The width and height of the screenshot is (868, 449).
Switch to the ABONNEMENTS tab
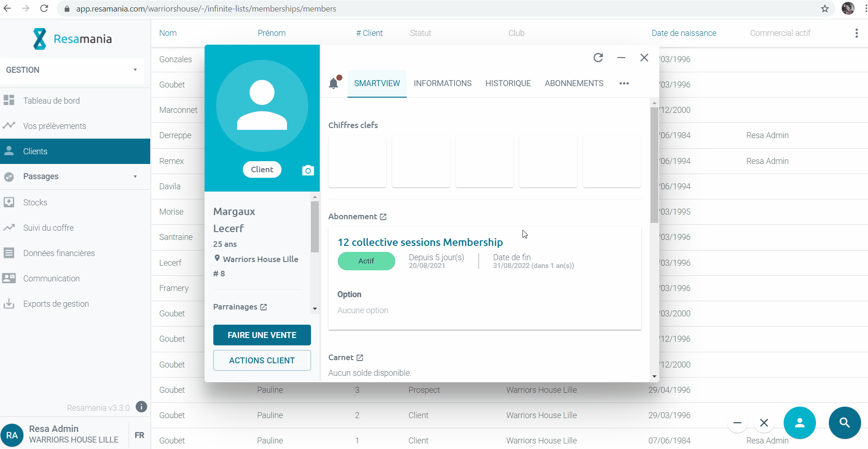(x=574, y=83)
